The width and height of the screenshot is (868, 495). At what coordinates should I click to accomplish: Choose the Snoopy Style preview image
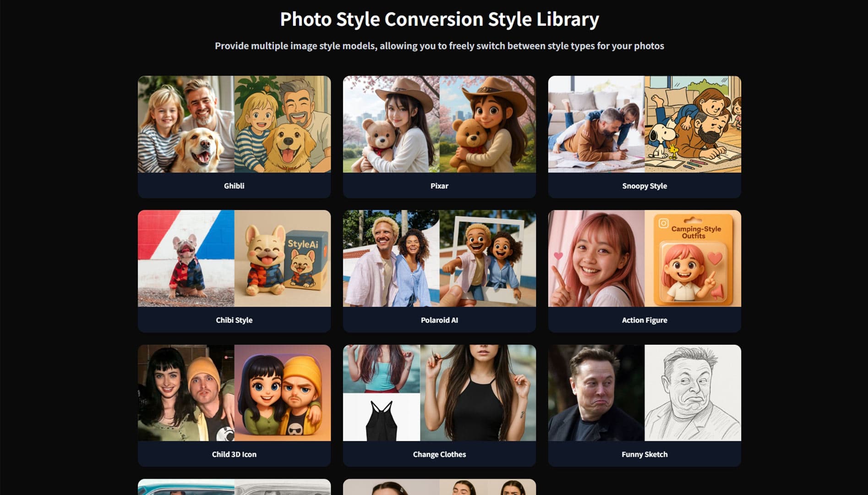(x=644, y=124)
